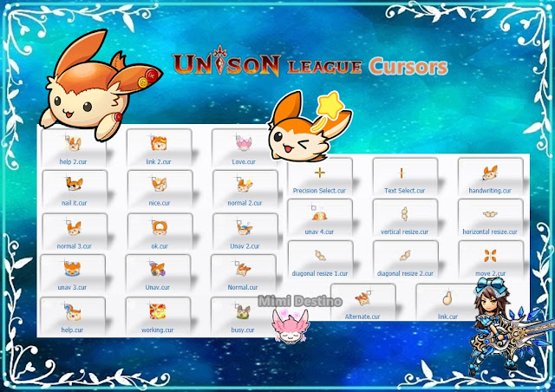Select the link 2.cur cursor icon
555x392 pixels.
pos(159,143)
